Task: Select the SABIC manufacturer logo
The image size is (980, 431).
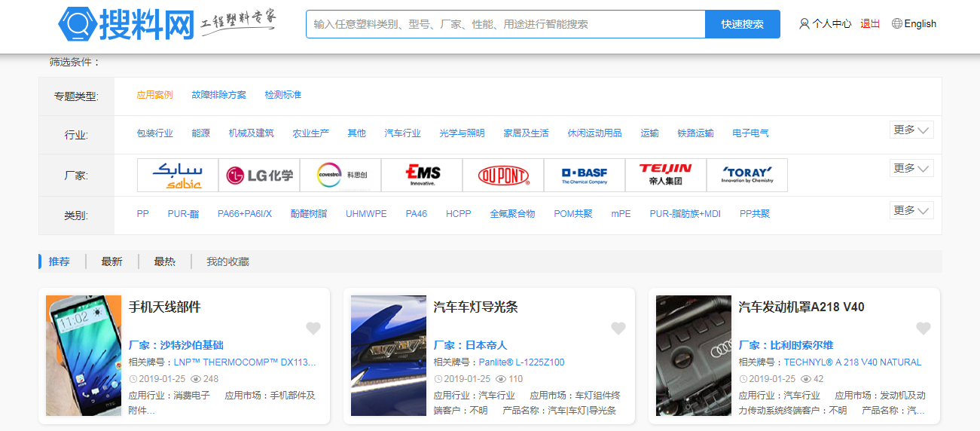Action: pyautogui.click(x=178, y=176)
